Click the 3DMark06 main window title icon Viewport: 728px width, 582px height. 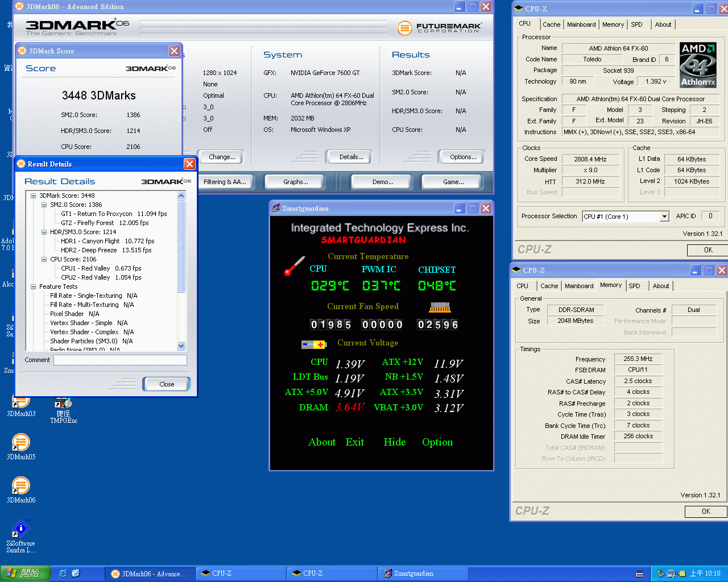(x=19, y=7)
